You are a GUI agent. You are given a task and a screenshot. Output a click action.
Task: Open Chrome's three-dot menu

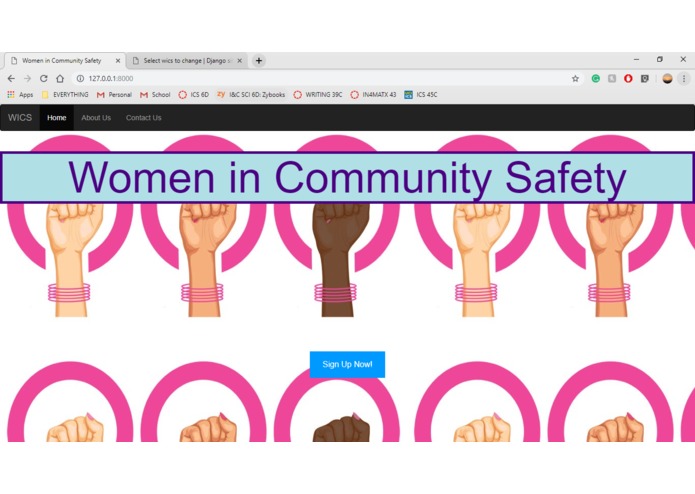pos(684,78)
